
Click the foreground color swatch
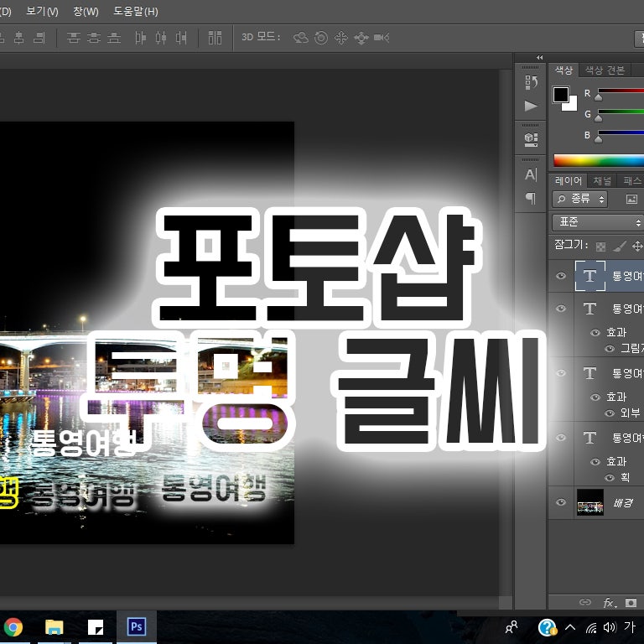(561, 95)
